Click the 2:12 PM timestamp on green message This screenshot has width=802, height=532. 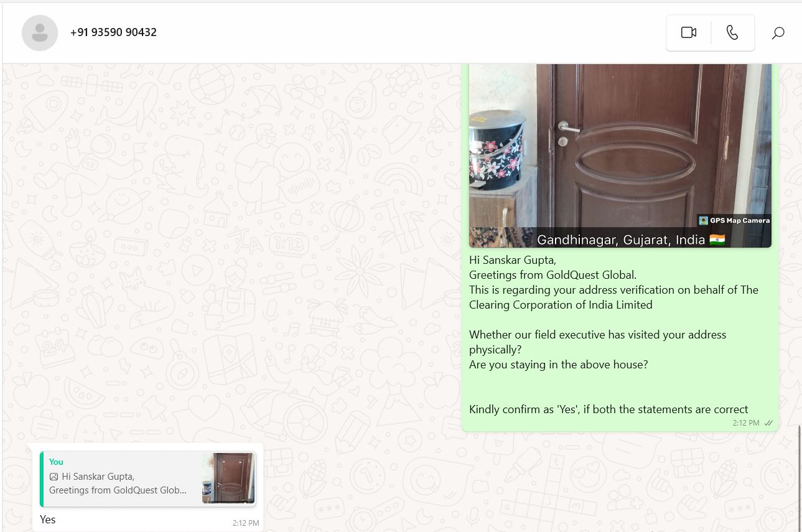pyautogui.click(x=746, y=423)
